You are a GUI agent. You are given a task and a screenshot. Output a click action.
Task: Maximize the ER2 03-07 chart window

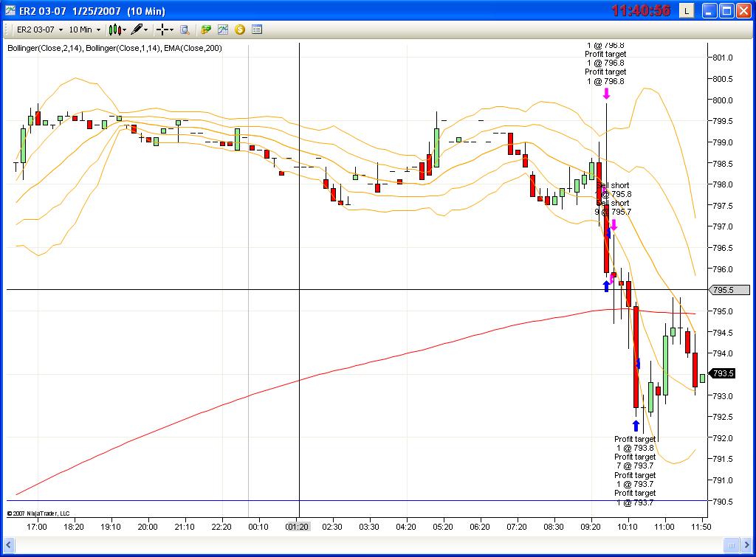726,10
